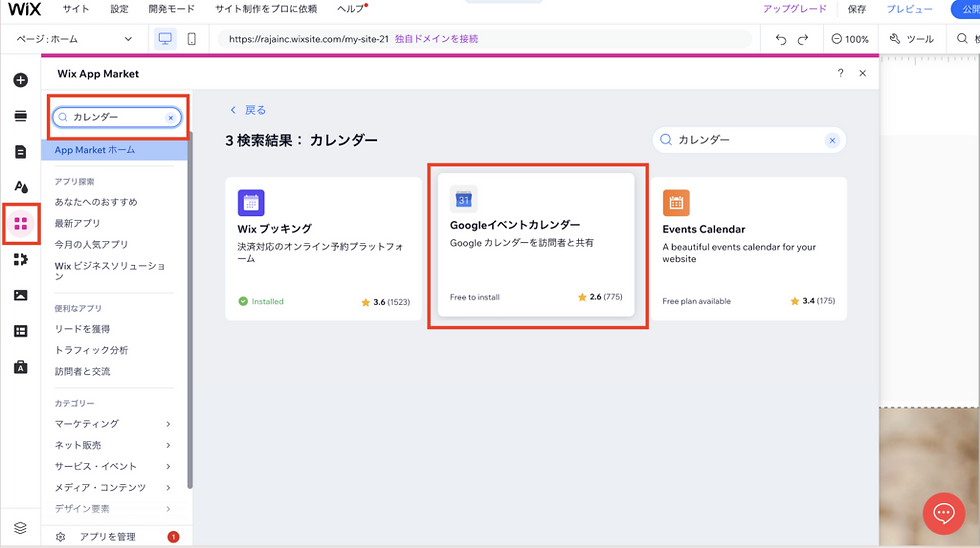Open the Wix ブッキング app card
The image size is (980, 548).
(x=323, y=249)
